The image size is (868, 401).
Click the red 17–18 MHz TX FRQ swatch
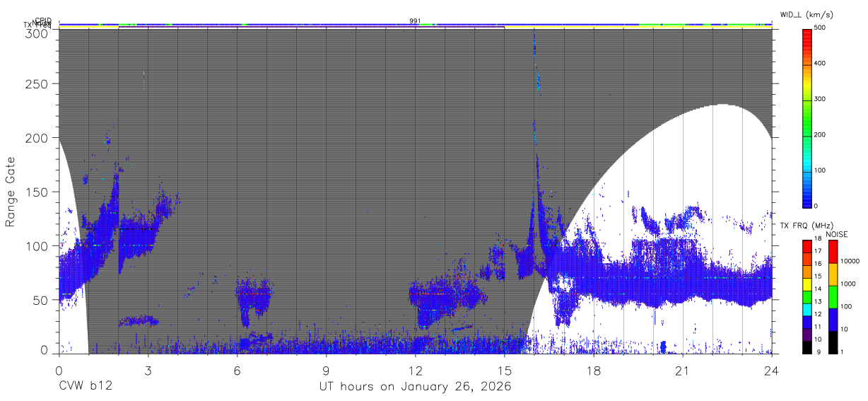[x=807, y=246]
